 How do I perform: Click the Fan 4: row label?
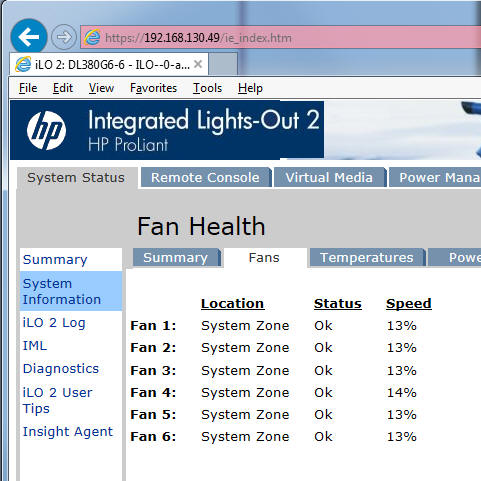click(153, 392)
